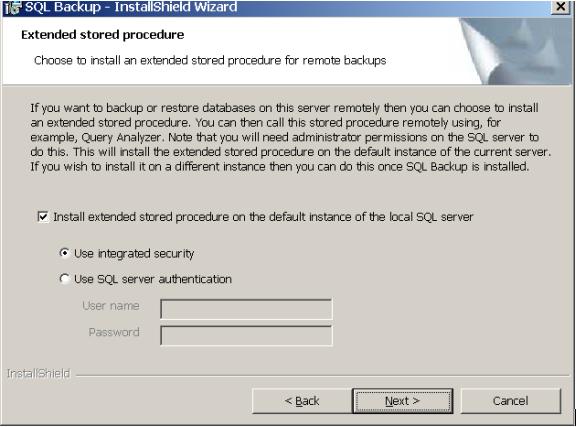Click the remote backups subtitle text
The width and height of the screenshot is (576, 427).
tap(210, 60)
